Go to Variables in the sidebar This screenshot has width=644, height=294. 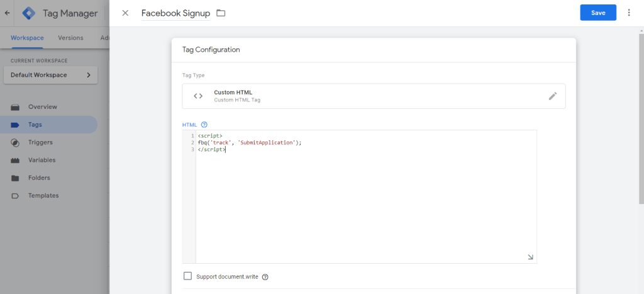[42, 160]
